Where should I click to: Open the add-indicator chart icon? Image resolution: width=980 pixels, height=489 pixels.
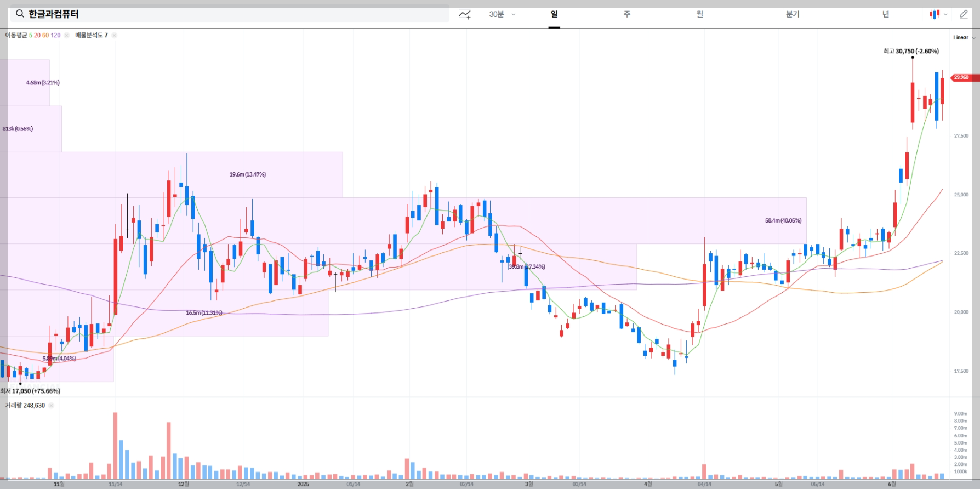coord(465,14)
